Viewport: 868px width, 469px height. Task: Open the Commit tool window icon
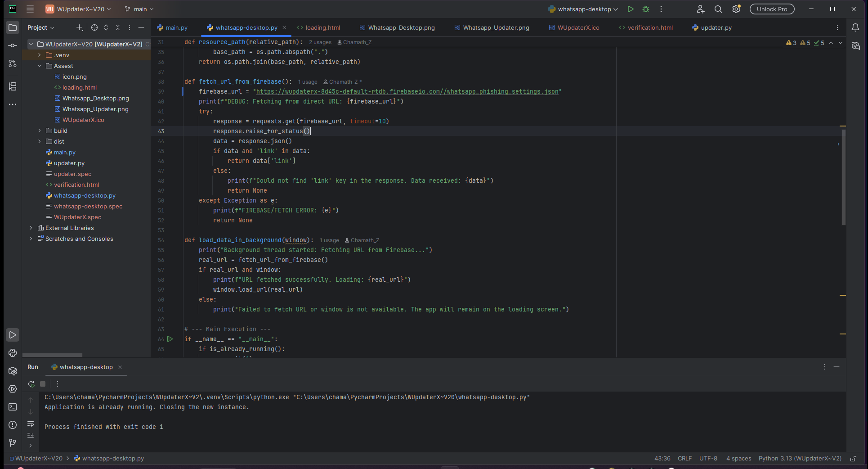point(13,45)
